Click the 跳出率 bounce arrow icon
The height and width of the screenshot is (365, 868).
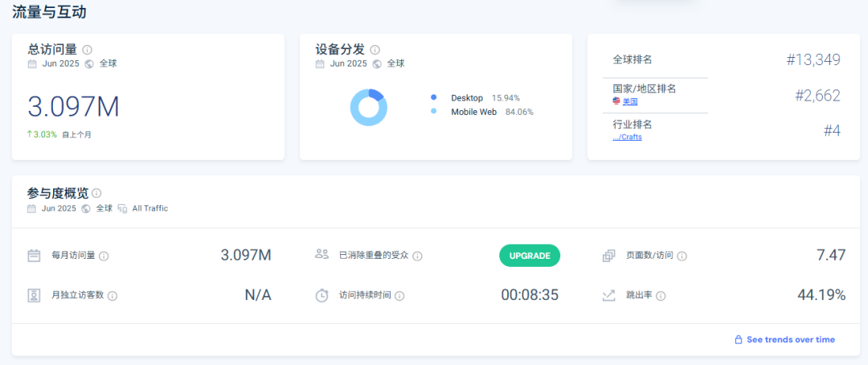(609, 296)
